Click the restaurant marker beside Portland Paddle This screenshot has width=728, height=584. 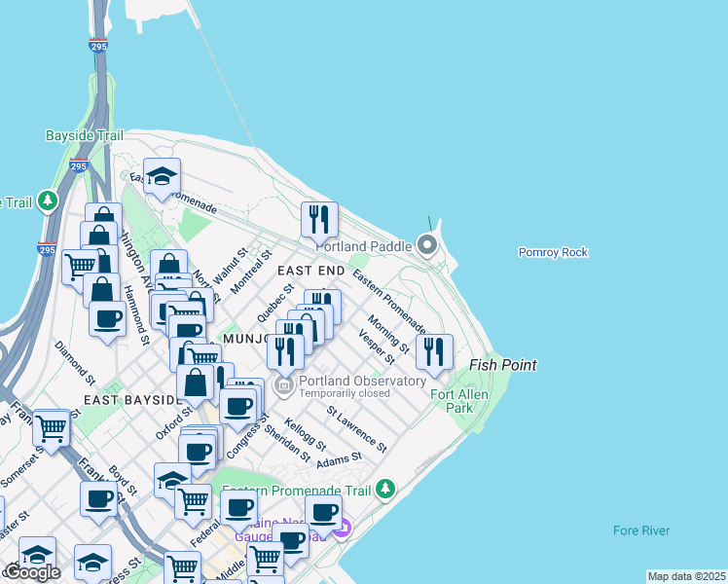(318, 219)
